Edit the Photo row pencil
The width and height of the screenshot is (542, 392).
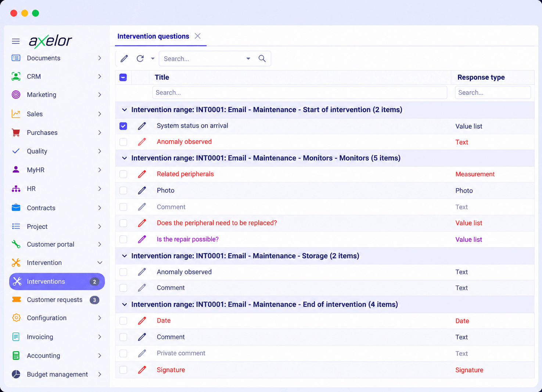click(142, 190)
